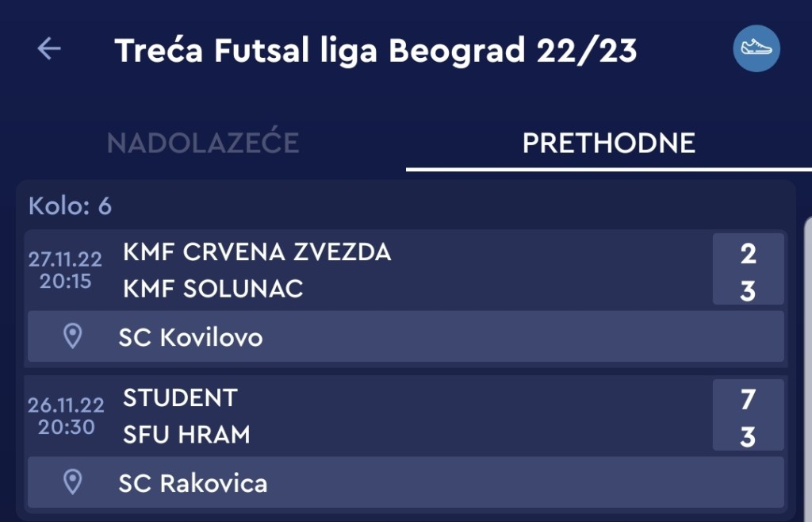Click the Kolo: 6 round header

(x=71, y=206)
